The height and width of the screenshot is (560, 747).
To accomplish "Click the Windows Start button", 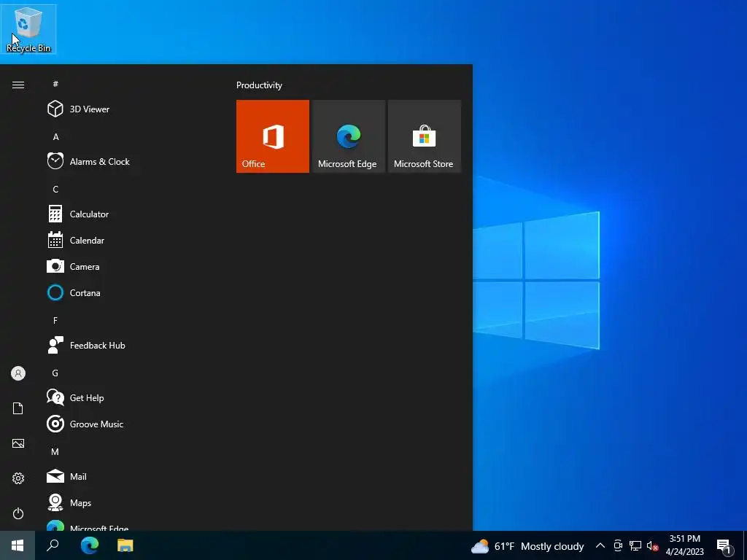I will (18, 545).
